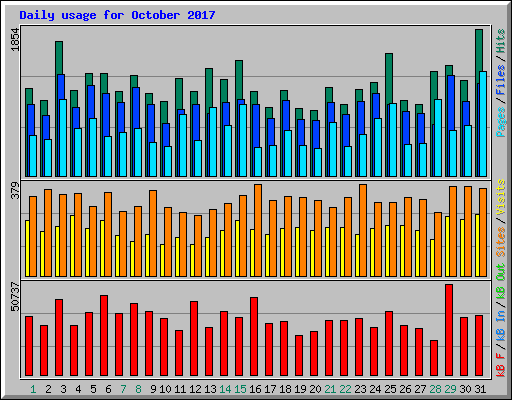Click the cyan pages bar for day 16
Viewport: 512px width, 400px height.
[258, 162]
